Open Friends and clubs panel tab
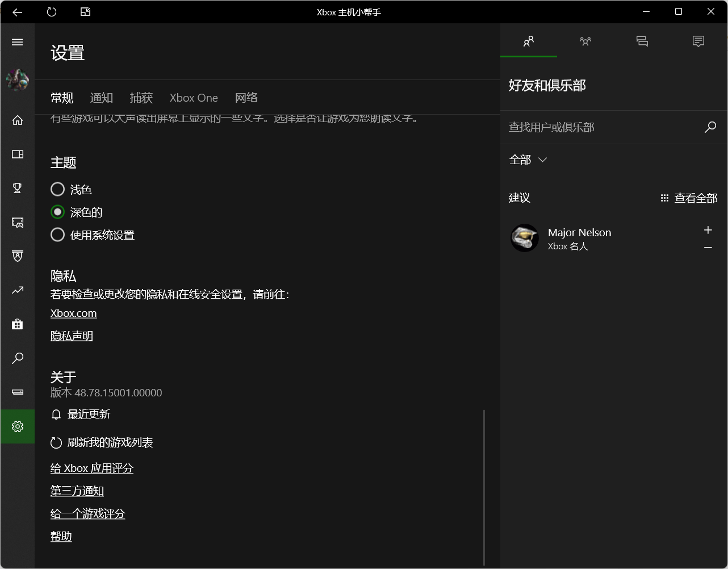Image resolution: width=728 pixels, height=569 pixels. (529, 41)
